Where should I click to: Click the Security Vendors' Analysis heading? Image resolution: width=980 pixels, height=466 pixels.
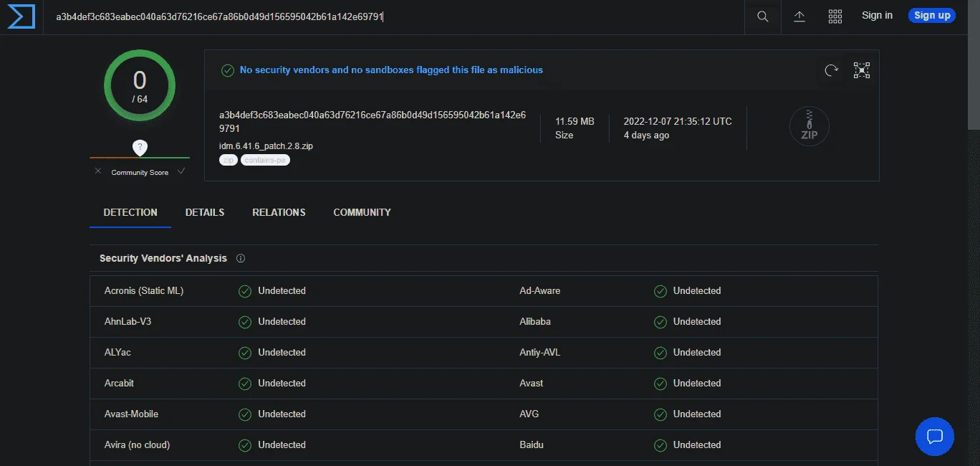coord(163,259)
